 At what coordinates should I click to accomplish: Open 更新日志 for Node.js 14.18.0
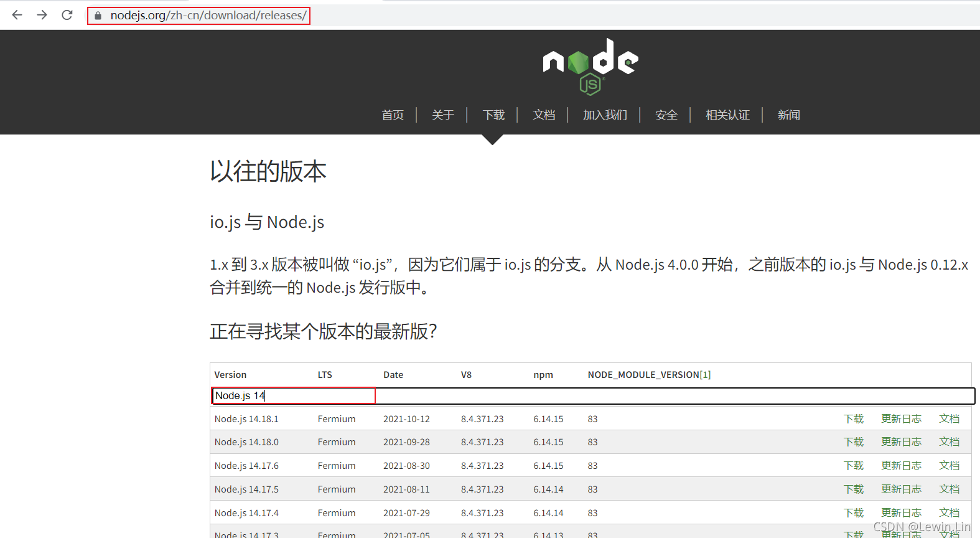pyautogui.click(x=901, y=442)
